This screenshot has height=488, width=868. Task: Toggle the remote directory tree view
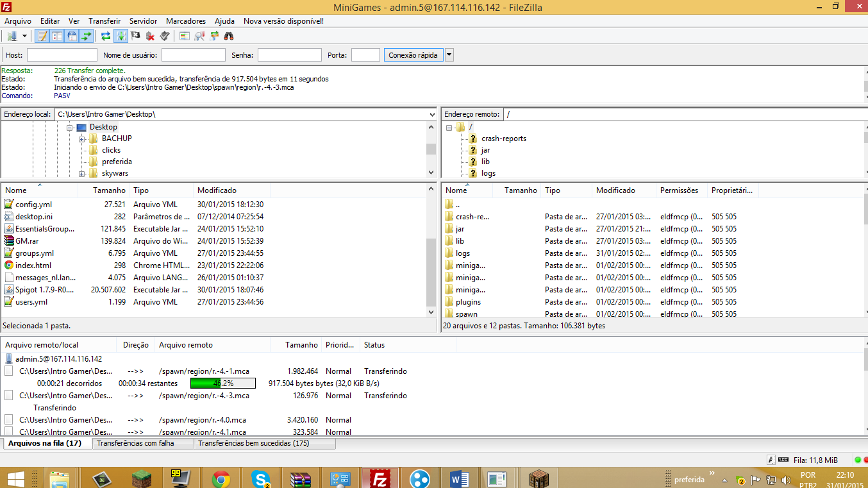[x=72, y=36]
